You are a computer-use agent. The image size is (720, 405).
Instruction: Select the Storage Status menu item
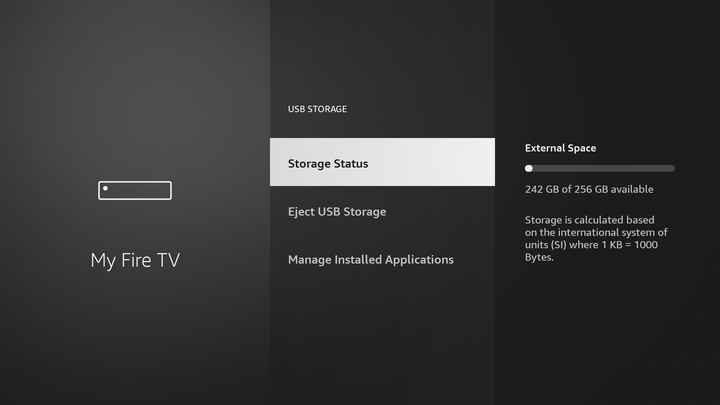pos(382,162)
